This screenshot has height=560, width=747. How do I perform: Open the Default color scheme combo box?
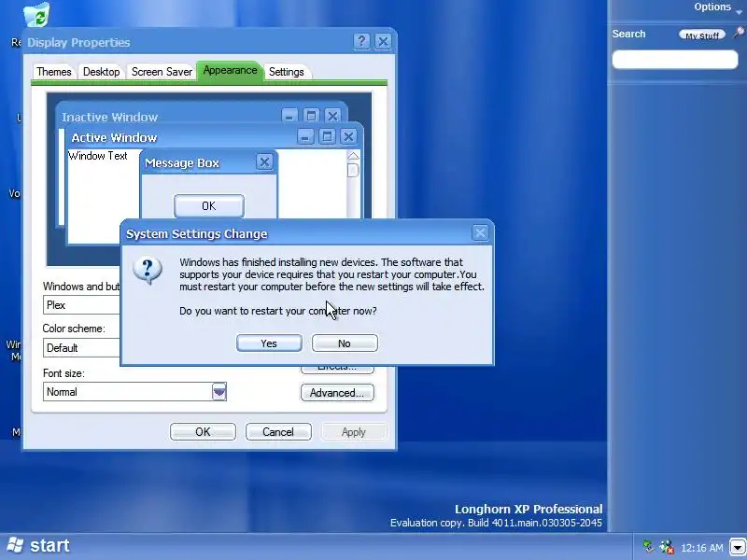point(81,348)
